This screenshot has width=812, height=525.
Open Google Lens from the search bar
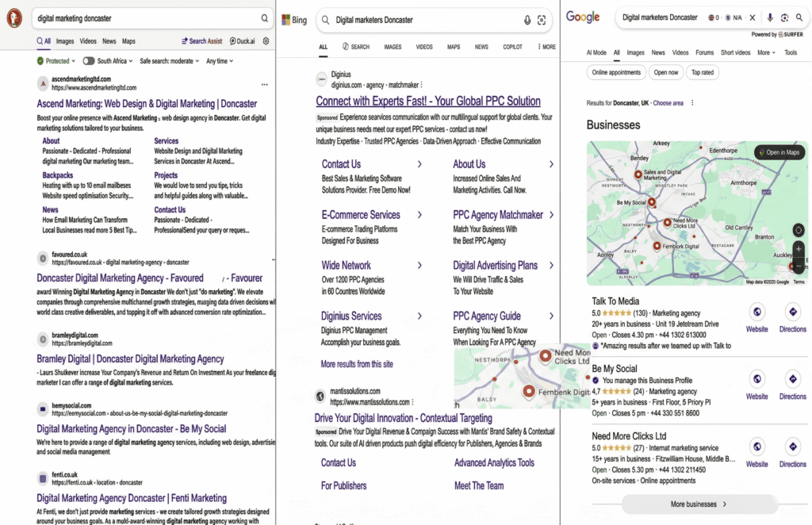785,16
